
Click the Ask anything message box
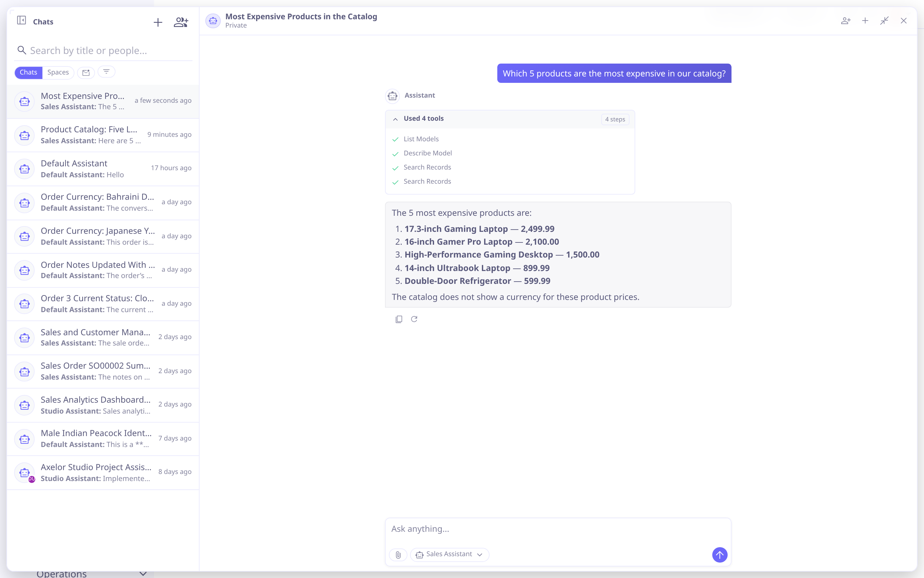pyautogui.click(x=558, y=529)
